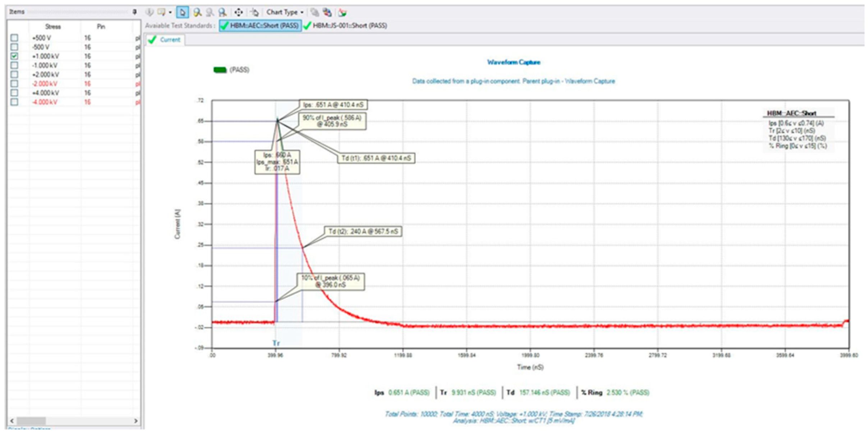Click the colorful chart icon at toolbar end
868x435 pixels.
tap(342, 13)
